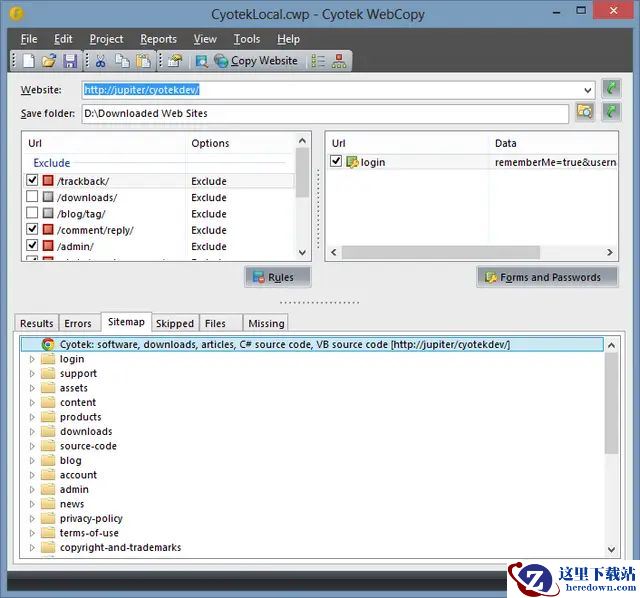Switch to the Missing tab
Image resolution: width=640 pixels, height=598 pixels.
tap(266, 323)
